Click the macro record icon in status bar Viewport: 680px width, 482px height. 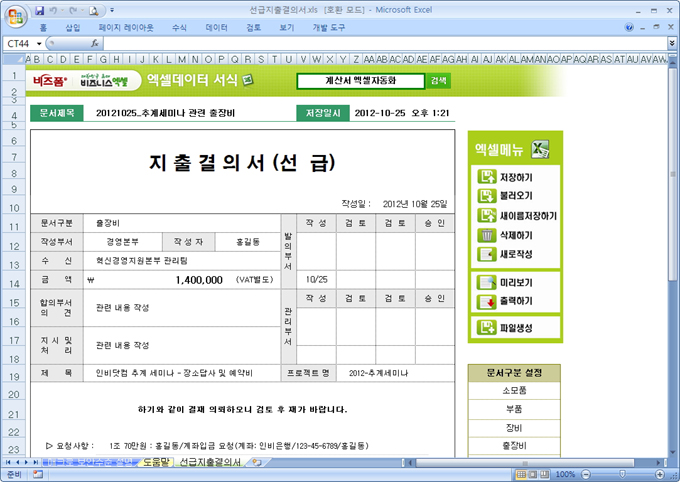click(x=38, y=474)
